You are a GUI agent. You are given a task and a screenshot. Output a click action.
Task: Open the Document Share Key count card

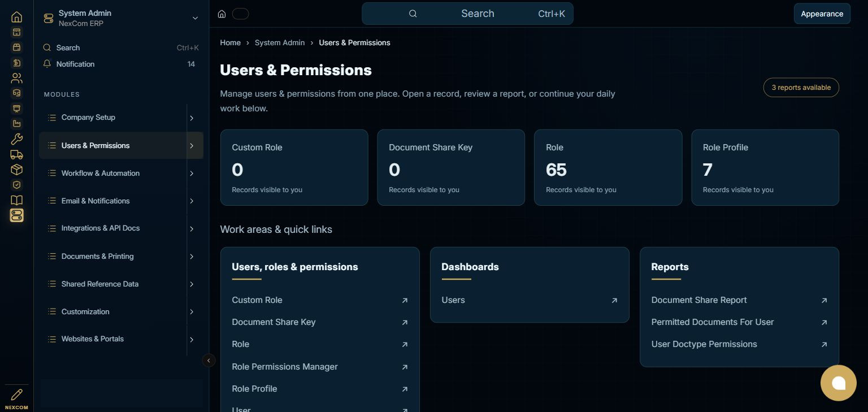[x=451, y=167]
